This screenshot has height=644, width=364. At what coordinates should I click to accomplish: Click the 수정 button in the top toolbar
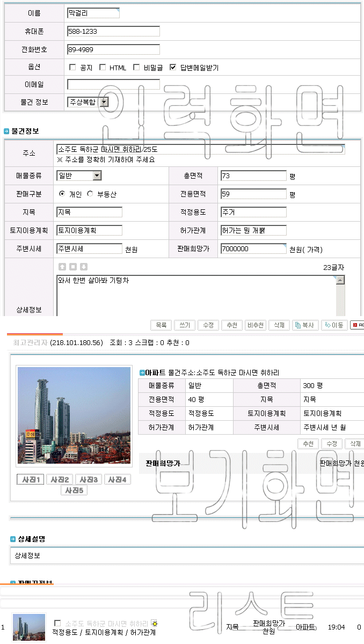208,325
